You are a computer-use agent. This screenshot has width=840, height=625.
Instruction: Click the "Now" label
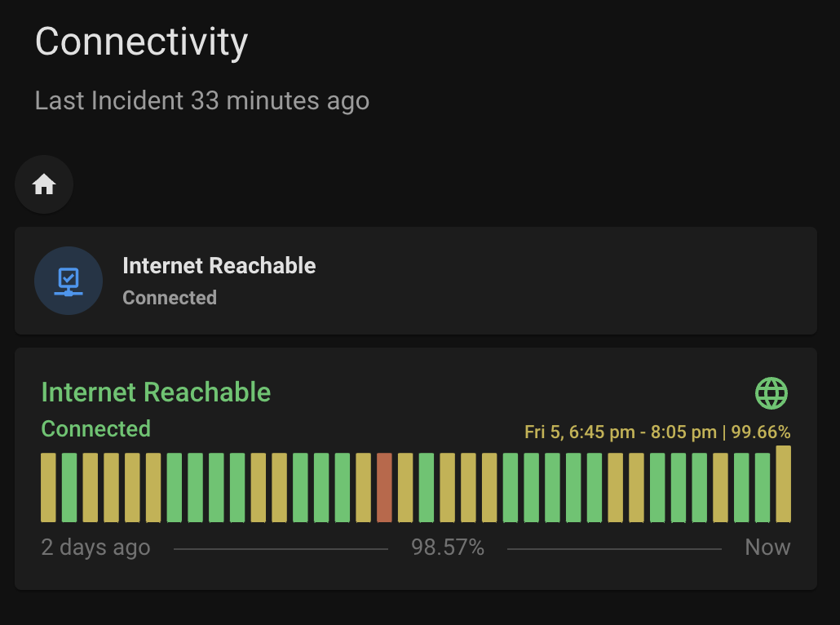[767, 547]
